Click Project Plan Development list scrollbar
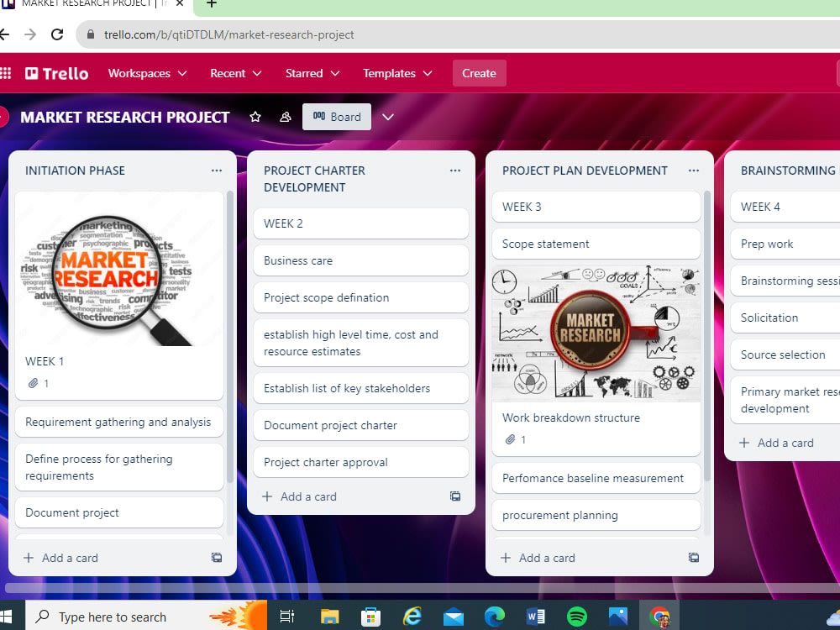 [x=707, y=337]
